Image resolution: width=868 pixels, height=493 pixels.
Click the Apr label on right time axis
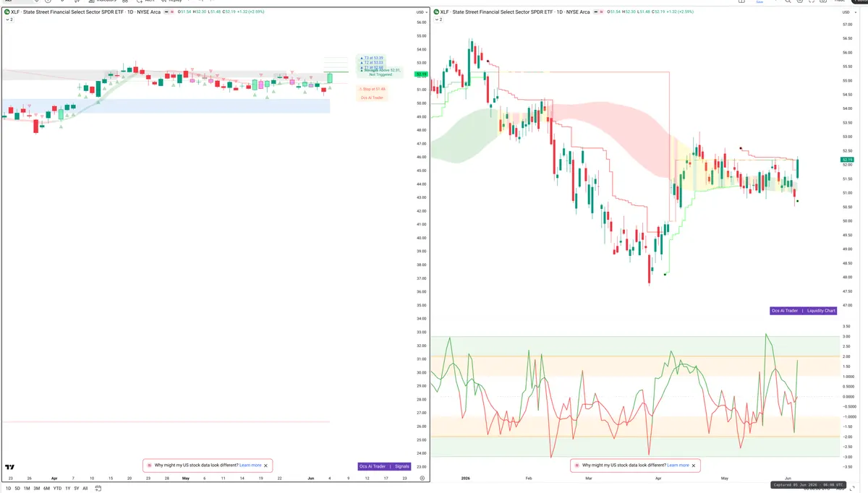click(657, 479)
